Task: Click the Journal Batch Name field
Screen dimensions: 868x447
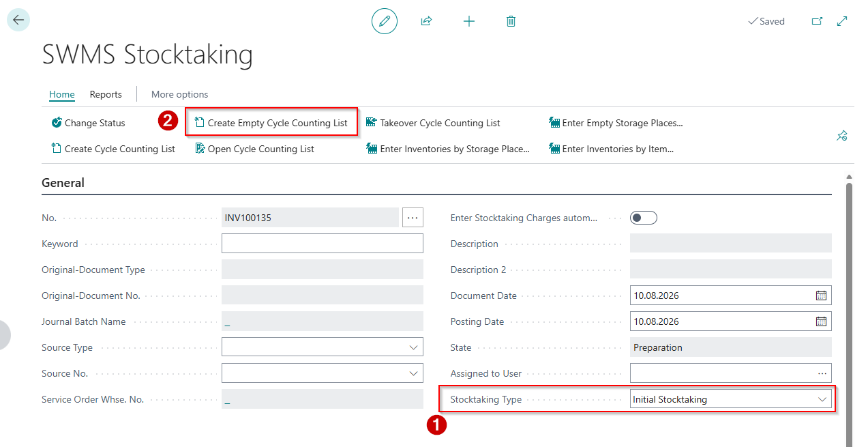Action: (x=323, y=321)
